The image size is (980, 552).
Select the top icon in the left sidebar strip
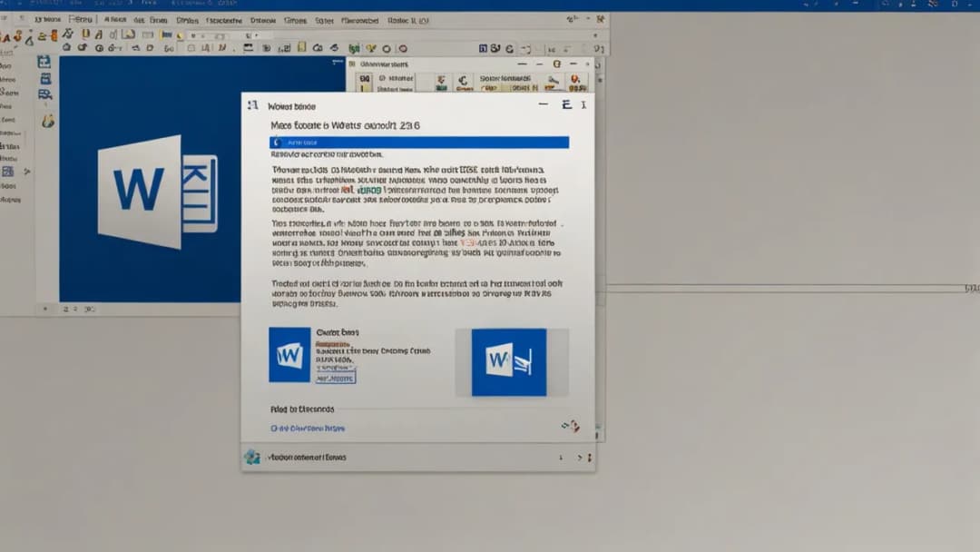[x=44, y=62]
